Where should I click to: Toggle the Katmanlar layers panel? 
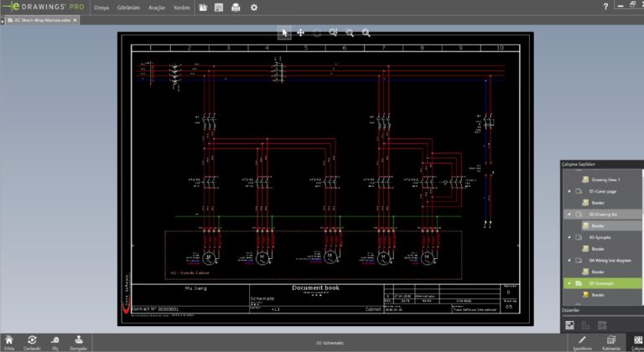coord(611,341)
